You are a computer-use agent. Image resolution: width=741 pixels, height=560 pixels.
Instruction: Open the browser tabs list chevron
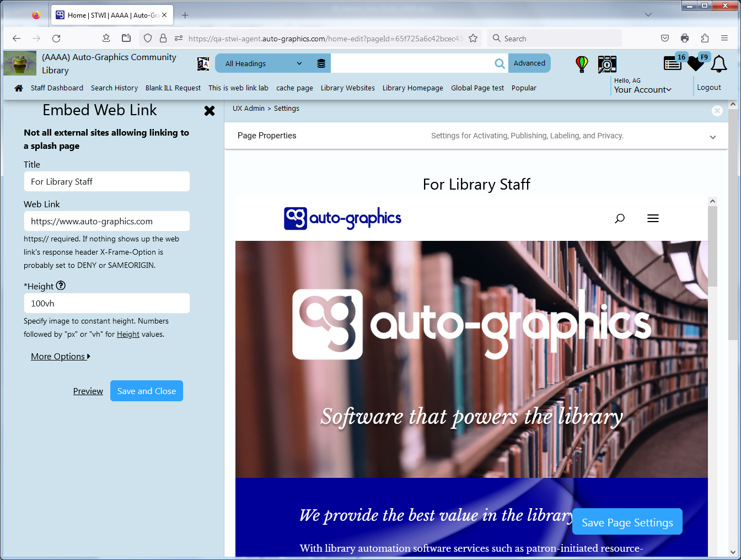point(648,15)
